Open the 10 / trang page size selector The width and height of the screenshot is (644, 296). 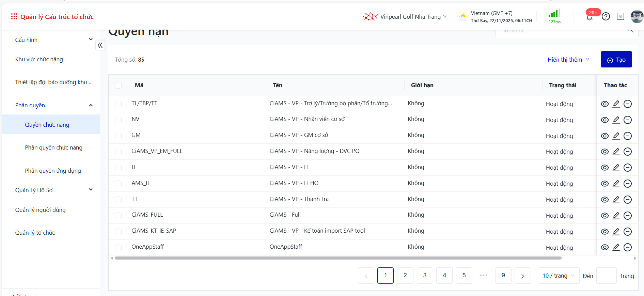[x=558, y=276]
